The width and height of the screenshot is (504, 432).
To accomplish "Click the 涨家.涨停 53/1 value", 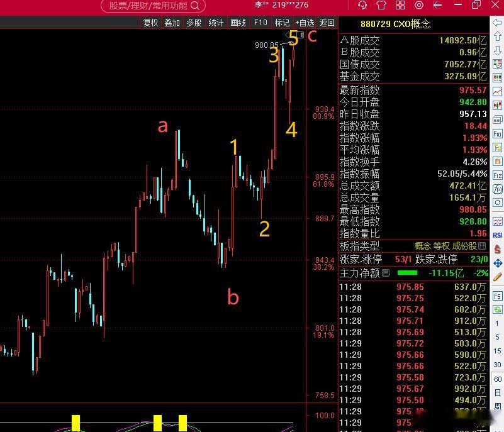I will 403,259.
